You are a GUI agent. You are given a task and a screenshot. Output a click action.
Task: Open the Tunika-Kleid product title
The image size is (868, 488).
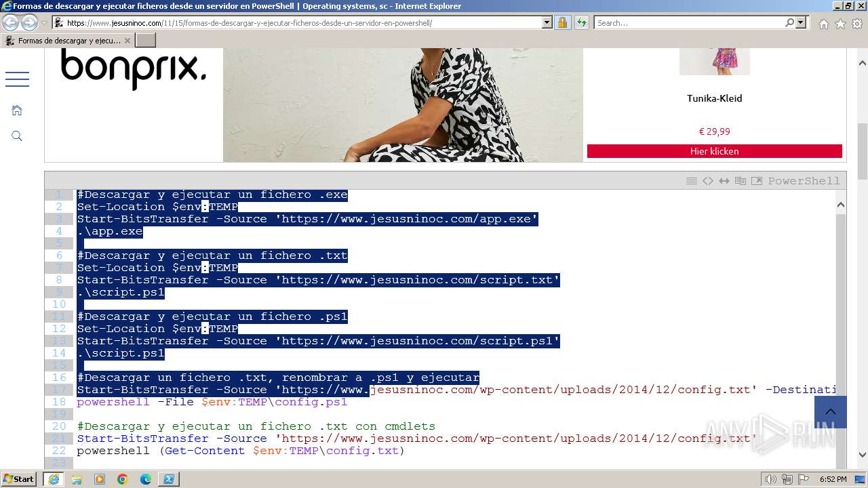pyautogui.click(x=714, y=98)
